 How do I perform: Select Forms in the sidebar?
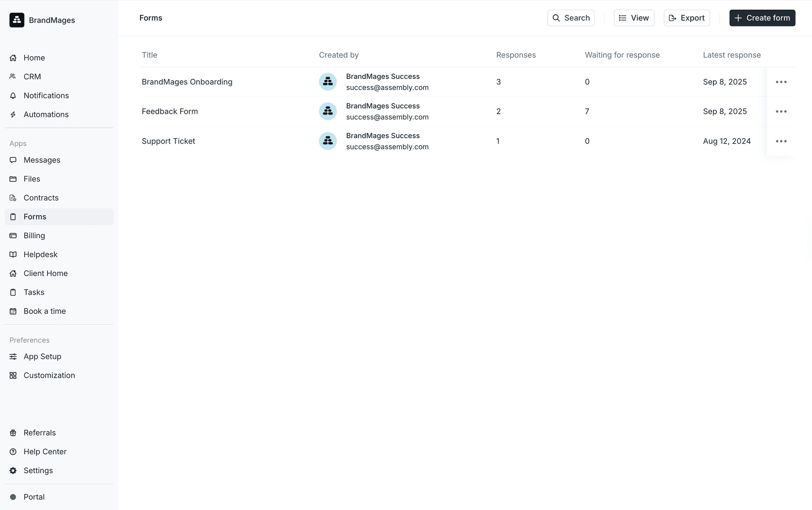click(x=35, y=216)
